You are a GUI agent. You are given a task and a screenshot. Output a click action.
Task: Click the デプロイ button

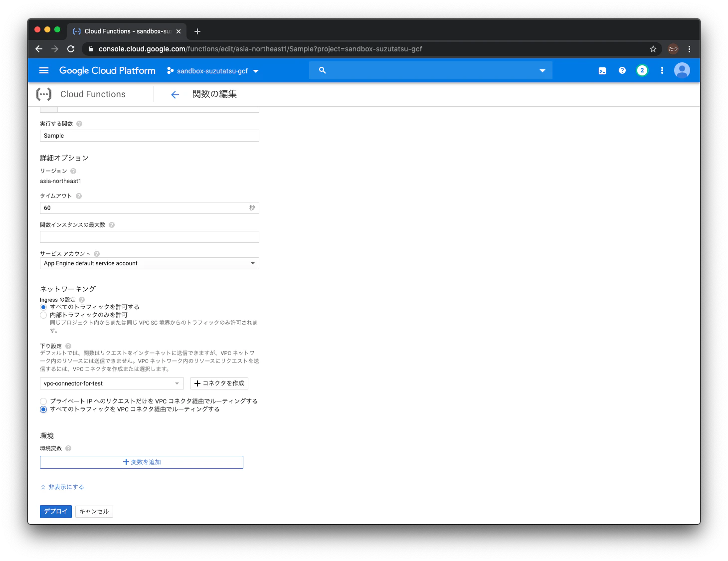click(x=56, y=512)
